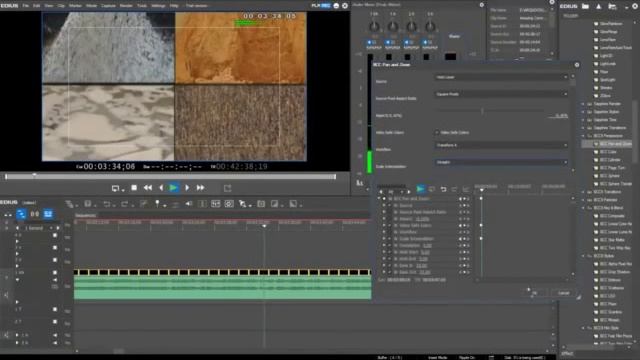Step to previous frame in player
The width and height of the screenshot is (640, 360).
[161, 188]
